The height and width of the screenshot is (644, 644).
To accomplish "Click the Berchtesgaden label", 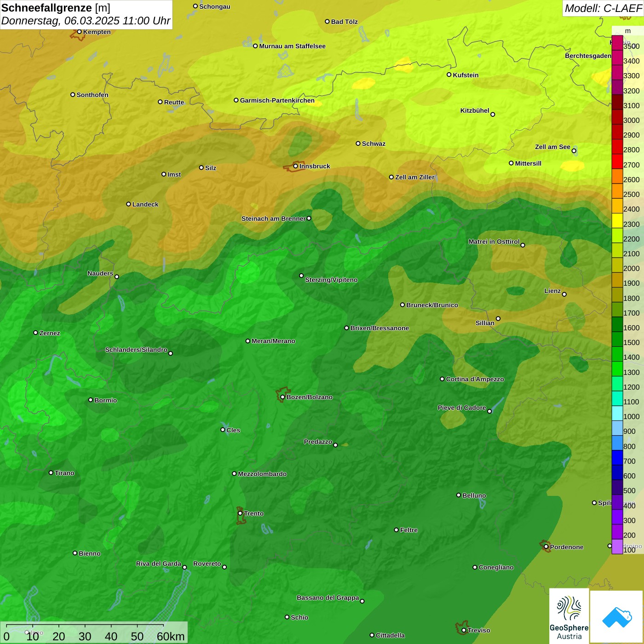I will [x=588, y=56].
